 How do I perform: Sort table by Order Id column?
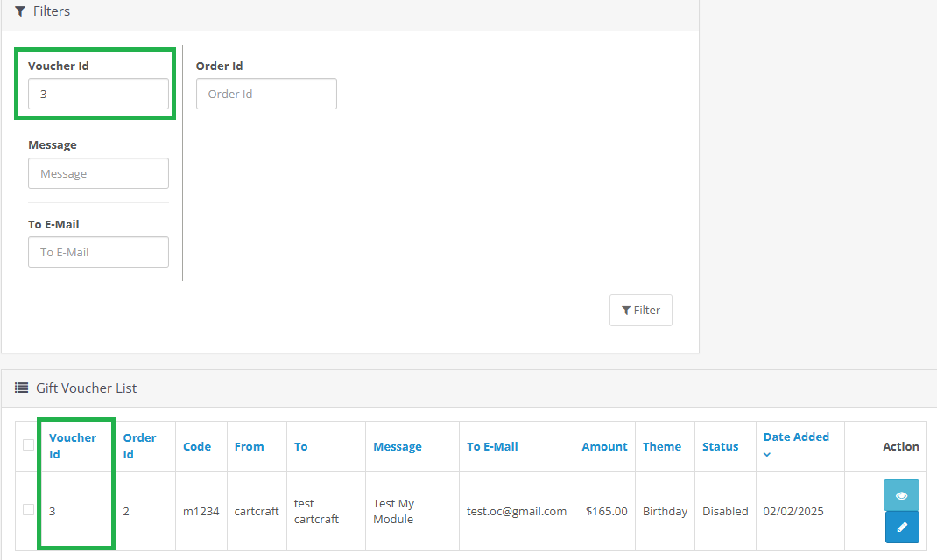pos(139,445)
